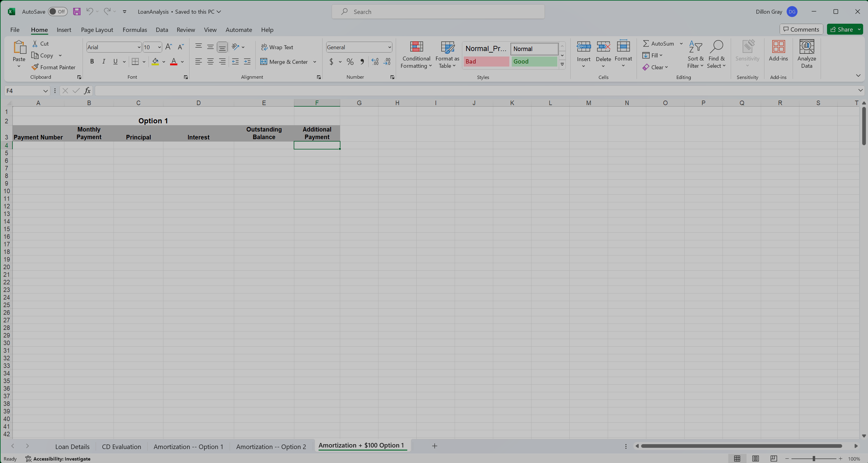868x463 pixels.
Task: Click the Search box in title bar
Action: coord(438,12)
